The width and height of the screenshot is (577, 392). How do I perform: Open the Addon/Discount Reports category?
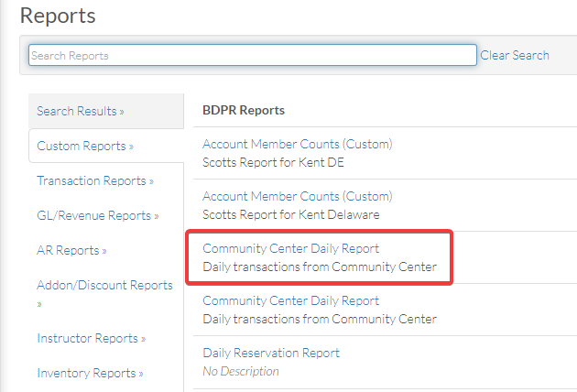pyautogui.click(x=105, y=285)
